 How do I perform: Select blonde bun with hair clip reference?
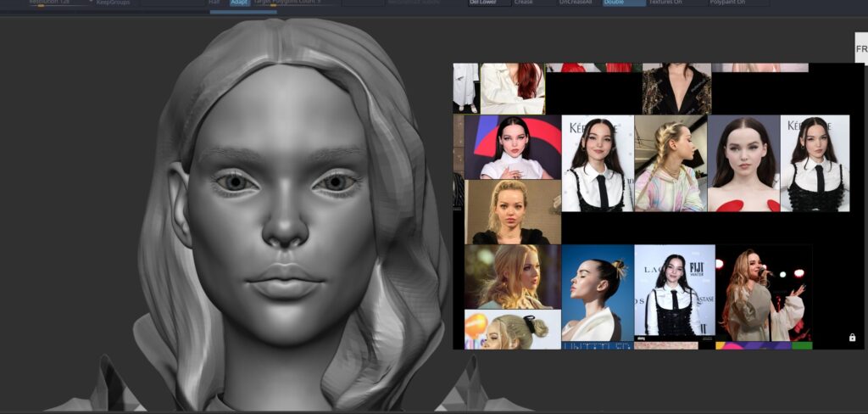click(512, 329)
